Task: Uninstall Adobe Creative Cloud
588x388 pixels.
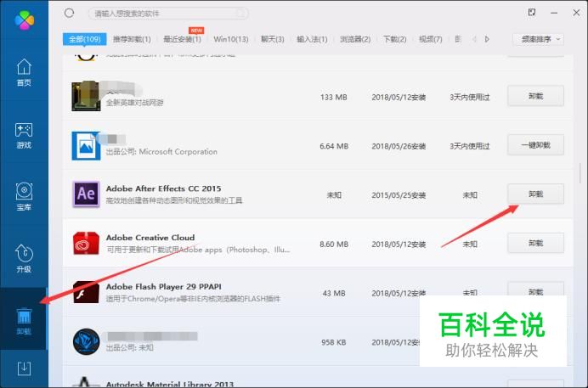Action: pos(535,243)
